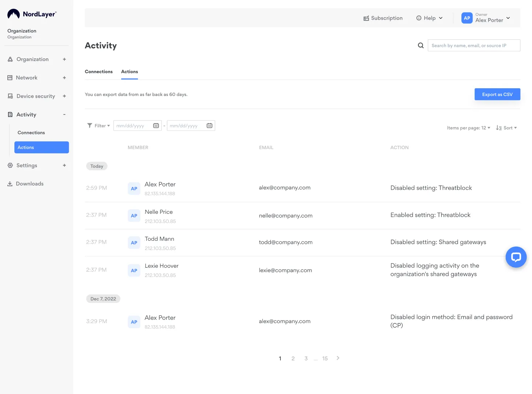Viewport: 532px width, 394px height.
Task: Open the Network sidebar section
Action: 27,78
